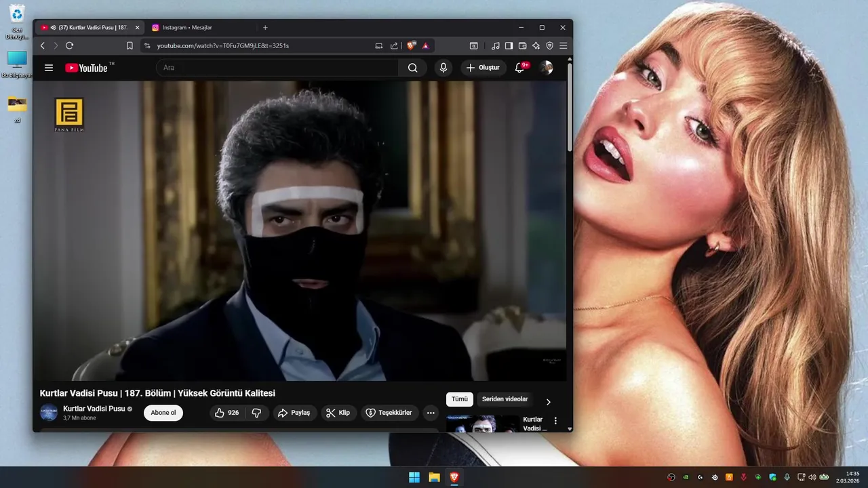The width and height of the screenshot is (868, 488).
Task: Open Brave Rewards triangle icon
Action: [x=426, y=45]
